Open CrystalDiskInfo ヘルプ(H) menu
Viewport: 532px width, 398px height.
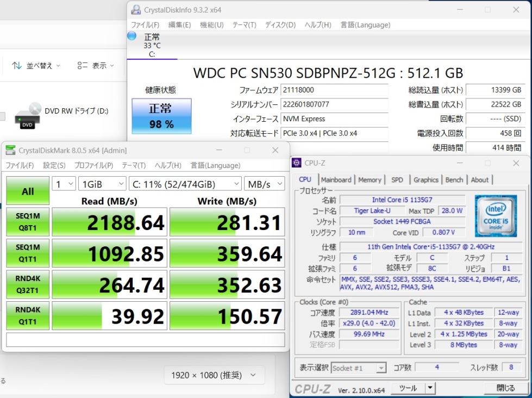[318, 25]
